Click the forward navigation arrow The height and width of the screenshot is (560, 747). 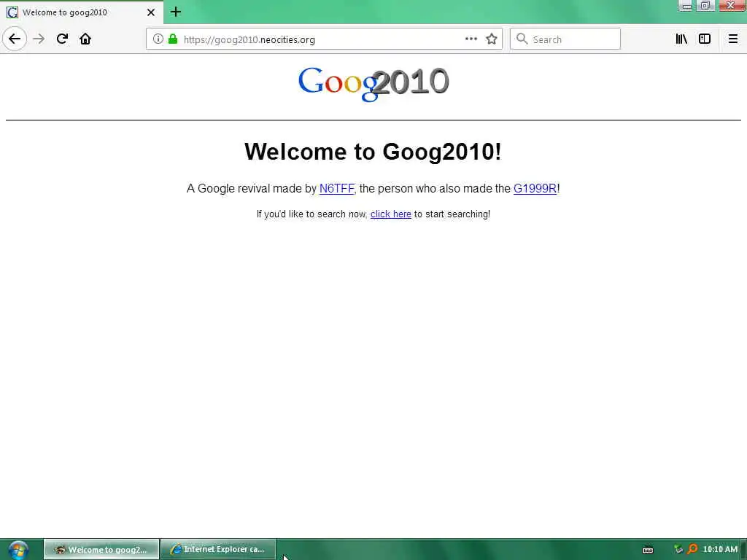point(39,39)
